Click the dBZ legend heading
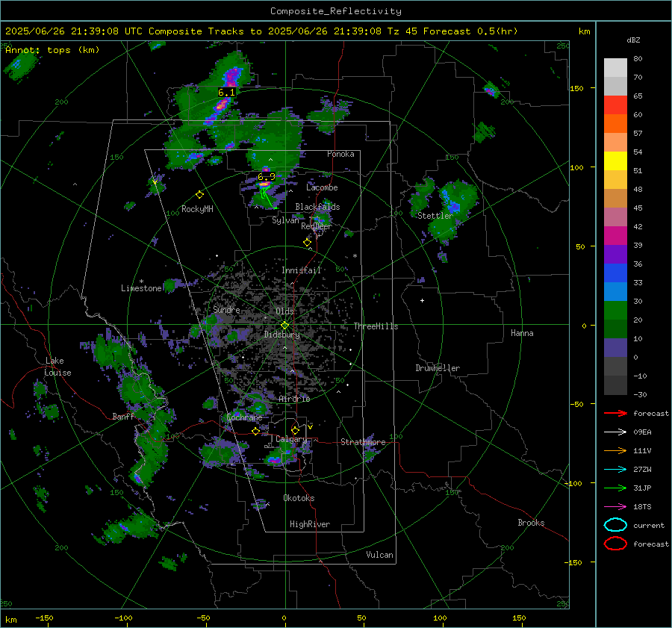This screenshot has height=628, width=672. click(633, 40)
